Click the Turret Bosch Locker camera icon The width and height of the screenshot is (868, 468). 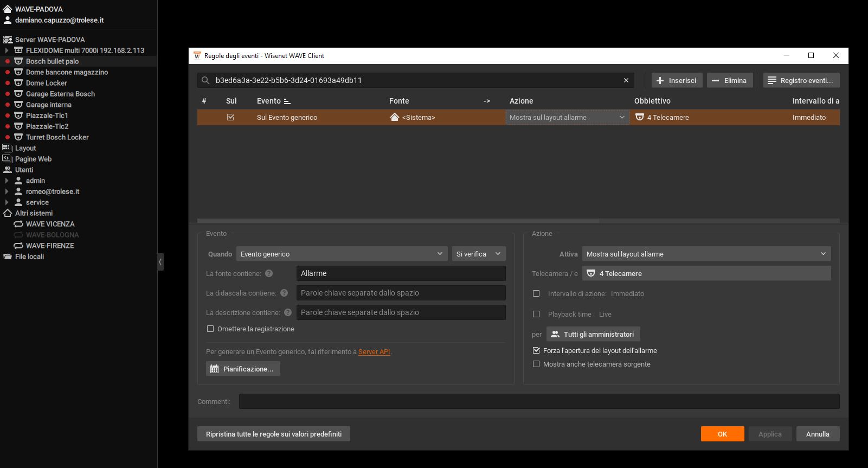18,137
